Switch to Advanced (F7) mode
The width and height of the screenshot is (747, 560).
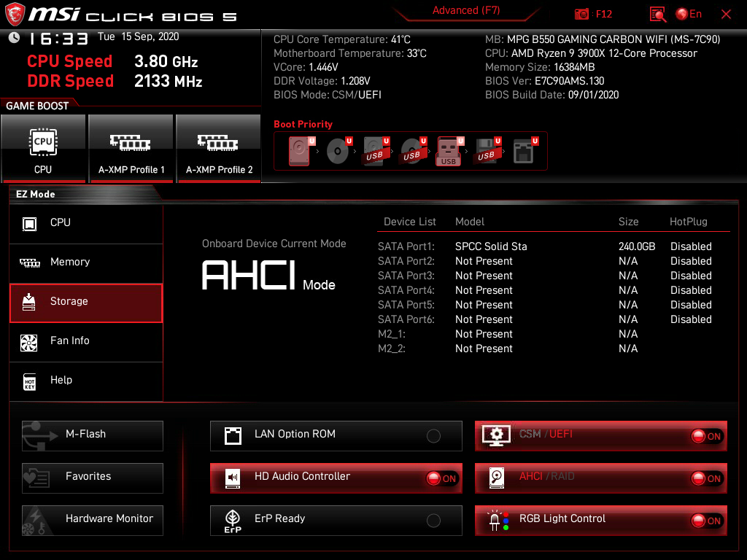click(466, 10)
